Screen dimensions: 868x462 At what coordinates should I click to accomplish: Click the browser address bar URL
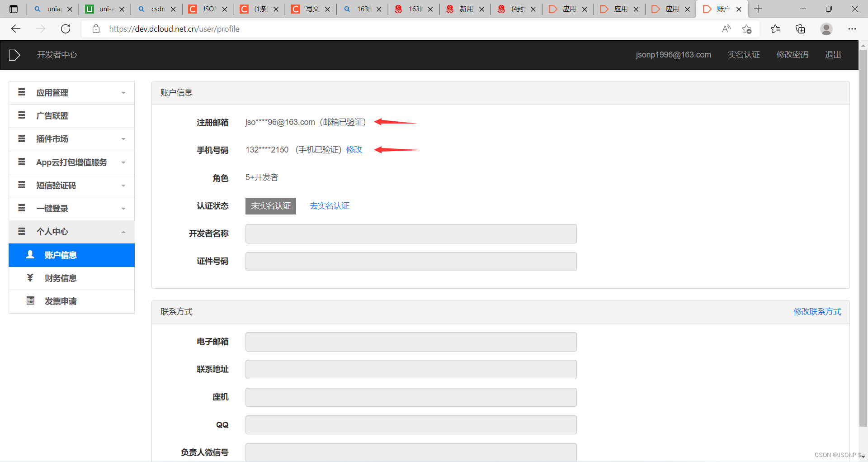coord(174,29)
